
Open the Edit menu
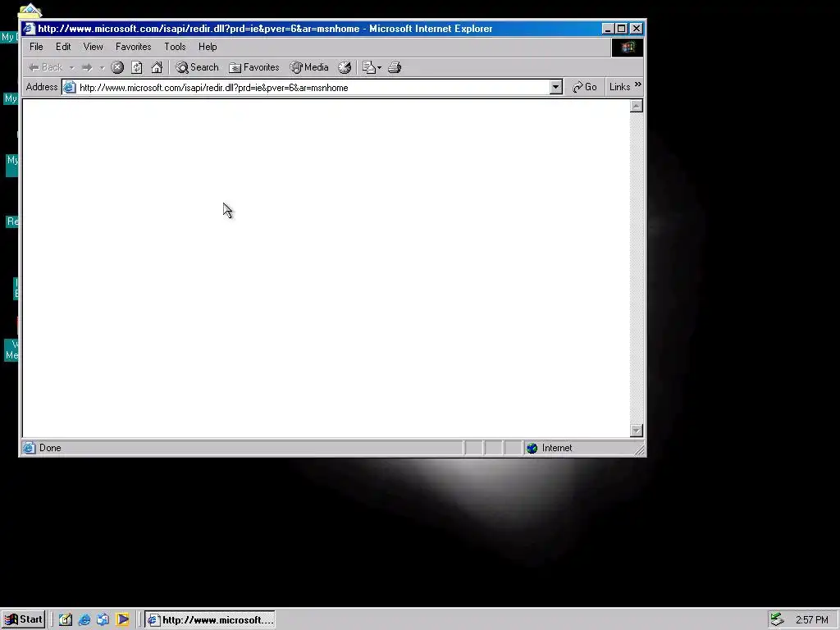pyautogui.click(x=63, y=47)
